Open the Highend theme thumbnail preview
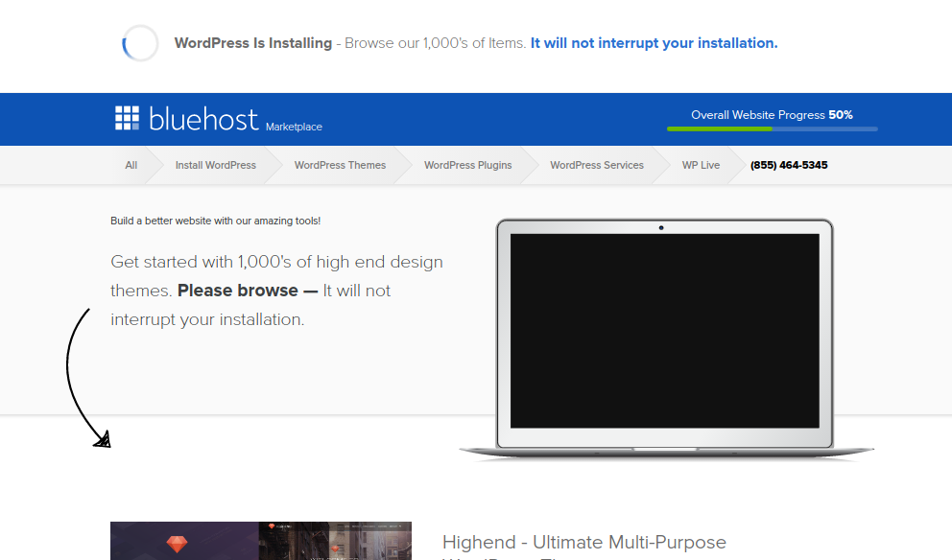 [x=261, y=541]
